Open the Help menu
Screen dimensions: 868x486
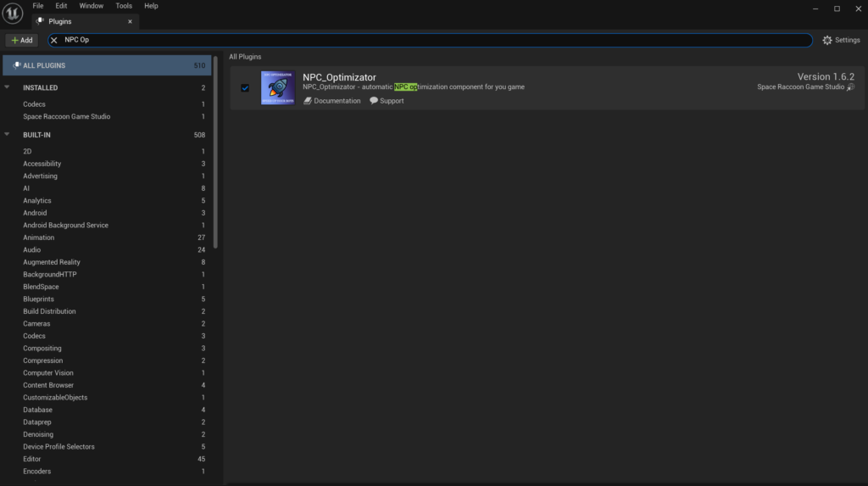point(151,6)
